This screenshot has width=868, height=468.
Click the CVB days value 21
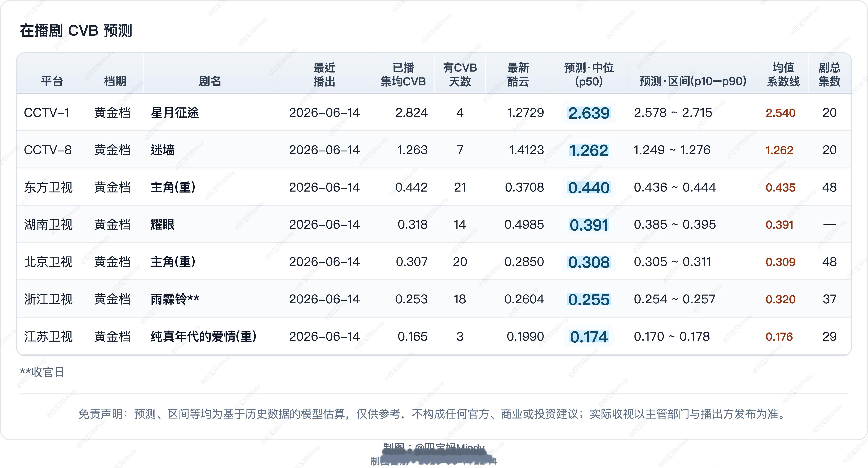click(x=460, y=188)
